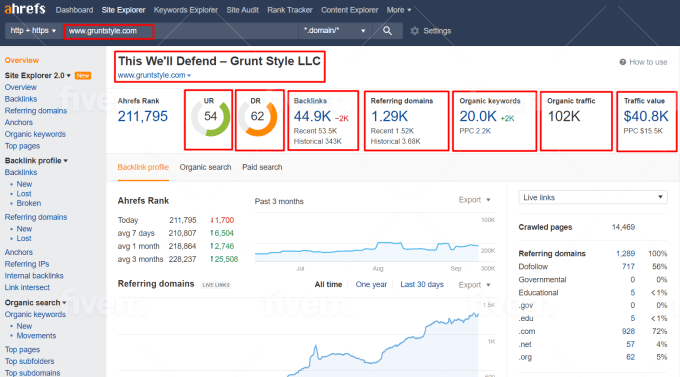The height and width of the screenshot is (377, 680).
Task: Expand the Live links dropdown
Action: 593,197
